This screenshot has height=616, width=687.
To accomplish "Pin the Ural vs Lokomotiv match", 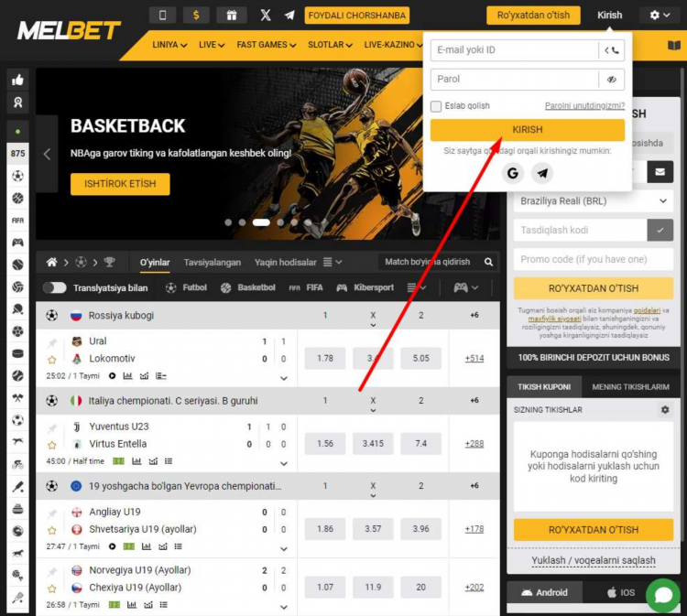I will [x=52, y=342].
